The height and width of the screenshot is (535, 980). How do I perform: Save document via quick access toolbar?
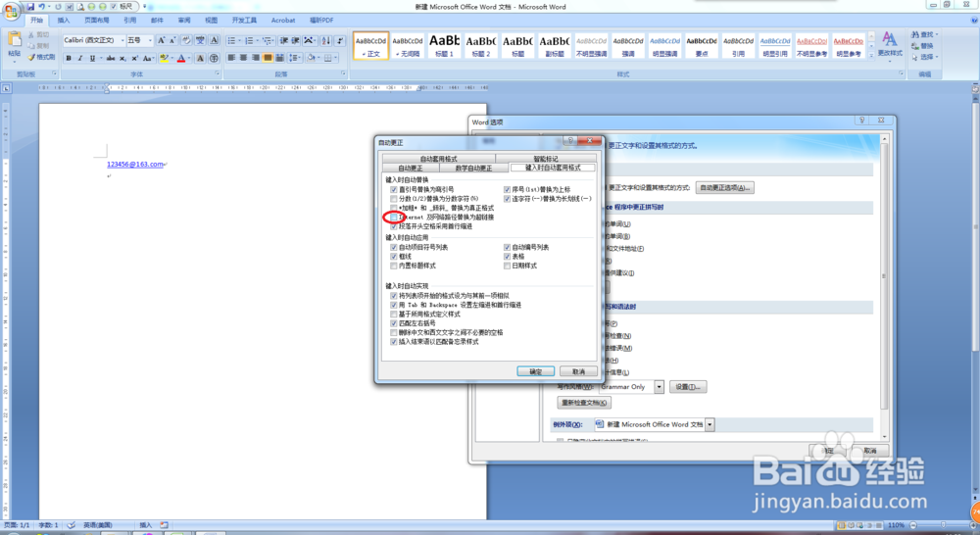tap(30, 7)
